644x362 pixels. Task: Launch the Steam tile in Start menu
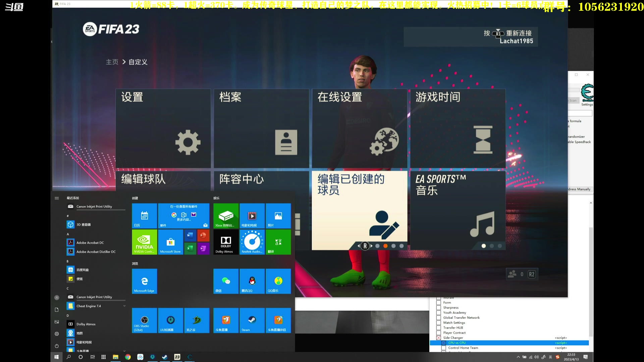(x=252, y=320)
